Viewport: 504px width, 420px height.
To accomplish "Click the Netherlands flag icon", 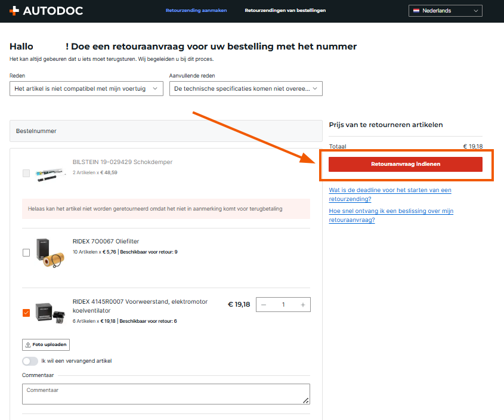I will point(416,11).
